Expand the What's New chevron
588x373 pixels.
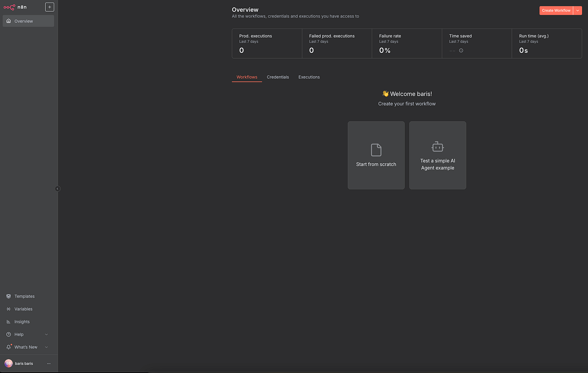click(46, 347)
